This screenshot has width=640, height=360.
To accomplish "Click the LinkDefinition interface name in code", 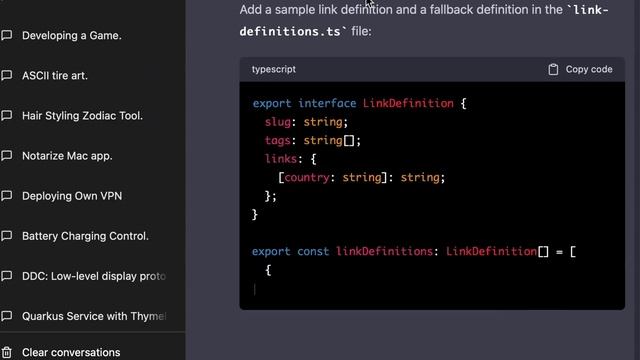I will tap(408, 103).
